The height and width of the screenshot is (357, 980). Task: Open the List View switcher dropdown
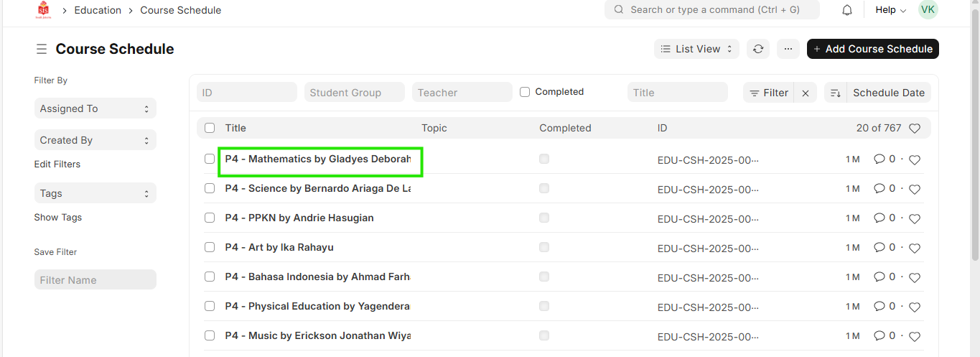(696, 49)
